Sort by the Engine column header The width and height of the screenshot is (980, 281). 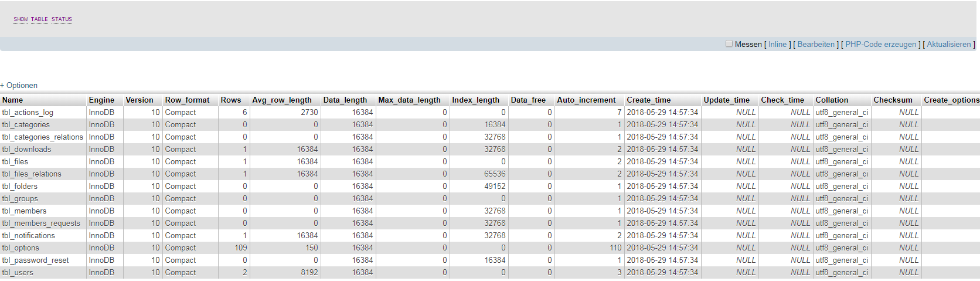click(101, 100)
